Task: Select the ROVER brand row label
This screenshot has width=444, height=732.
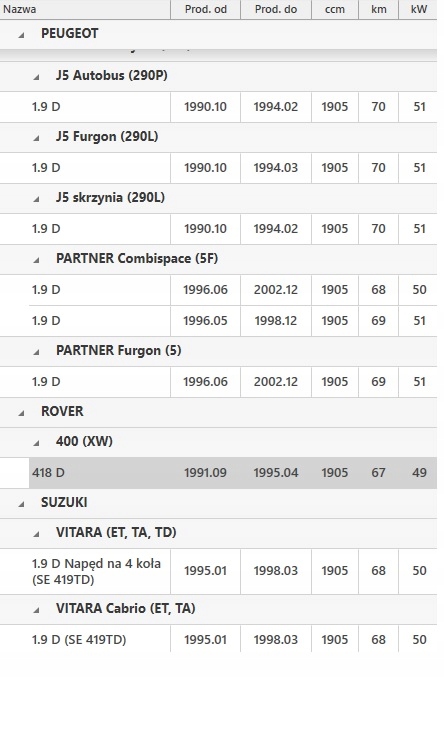Action: [62, 411]
